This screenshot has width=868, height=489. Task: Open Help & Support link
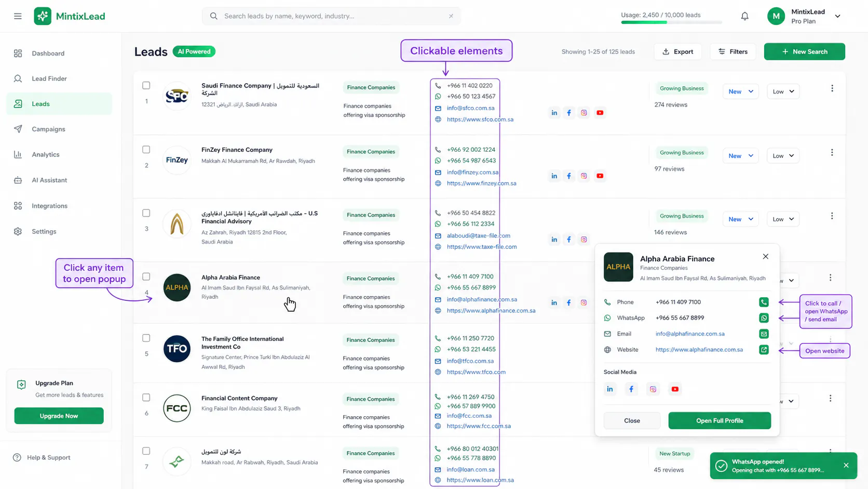42,458
